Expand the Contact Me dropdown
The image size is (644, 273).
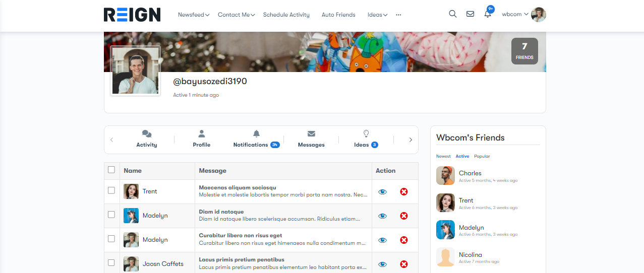click(x=236, y=15)
